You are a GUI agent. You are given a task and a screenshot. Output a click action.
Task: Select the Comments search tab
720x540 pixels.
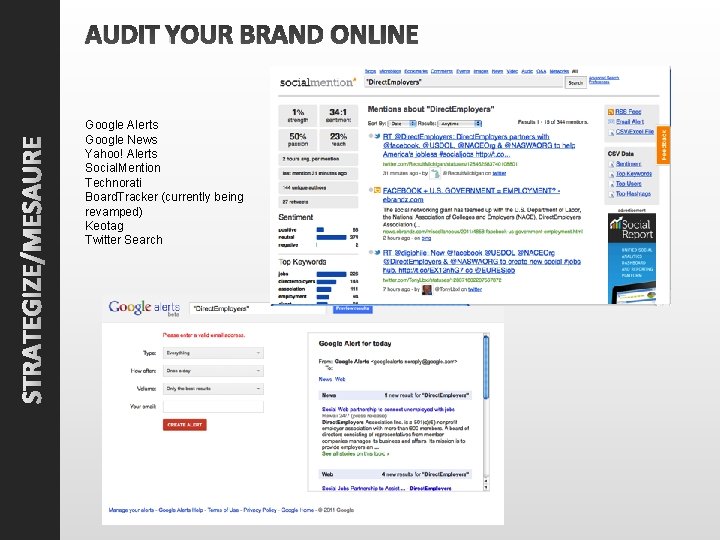pyautogui.click(x=442, y=71)
